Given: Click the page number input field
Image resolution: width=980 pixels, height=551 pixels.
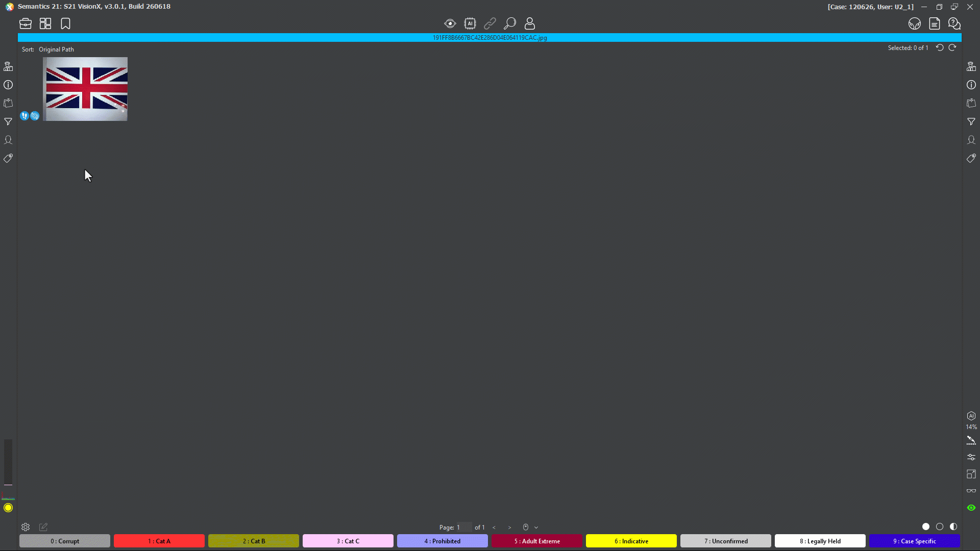Looking at the screenshot, I should (464, 528).
